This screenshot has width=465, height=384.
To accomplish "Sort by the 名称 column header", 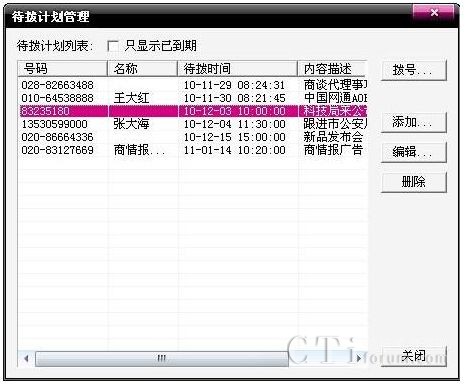I will 142,69.
